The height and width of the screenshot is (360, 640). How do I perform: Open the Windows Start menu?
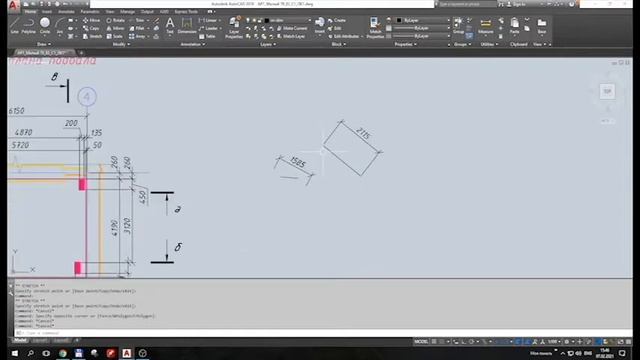pyautogui.click(x=15, y=353)
